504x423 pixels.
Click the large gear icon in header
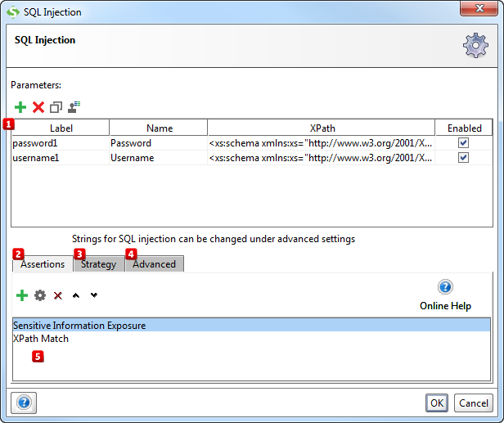point(475,45)
